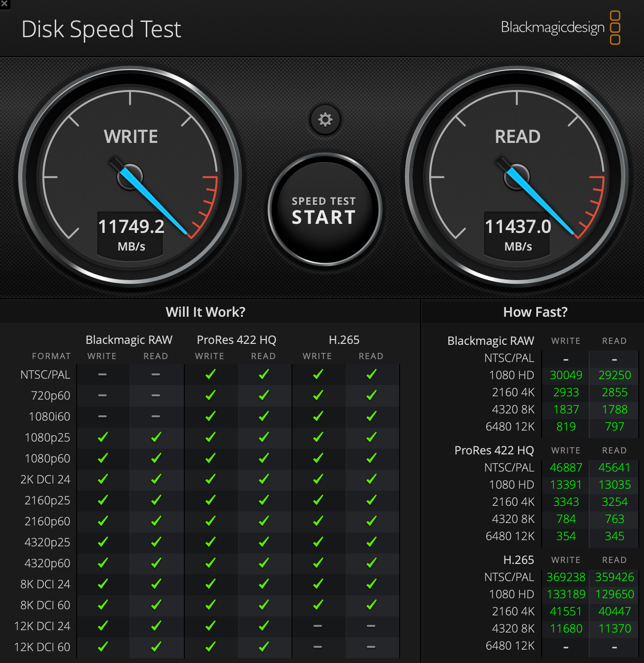Click the Blackmagicdesign logo
Viewport: 644px width, 663px height.
(x=561, y=28)
